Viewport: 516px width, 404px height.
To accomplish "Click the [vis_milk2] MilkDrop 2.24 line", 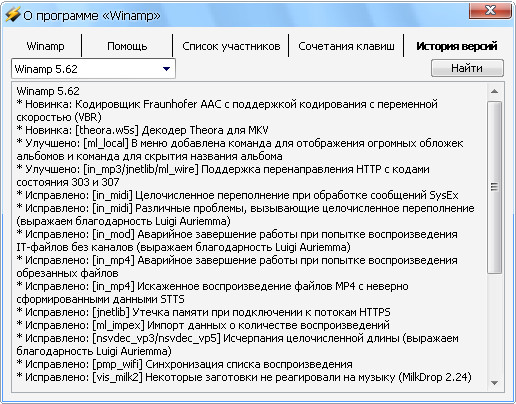I will pos(244,377).
